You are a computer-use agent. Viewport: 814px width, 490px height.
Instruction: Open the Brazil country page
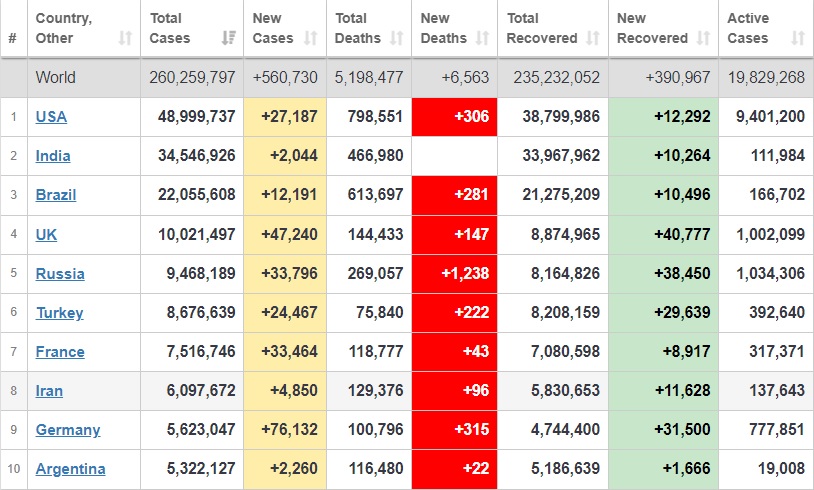tap(56, 194)
